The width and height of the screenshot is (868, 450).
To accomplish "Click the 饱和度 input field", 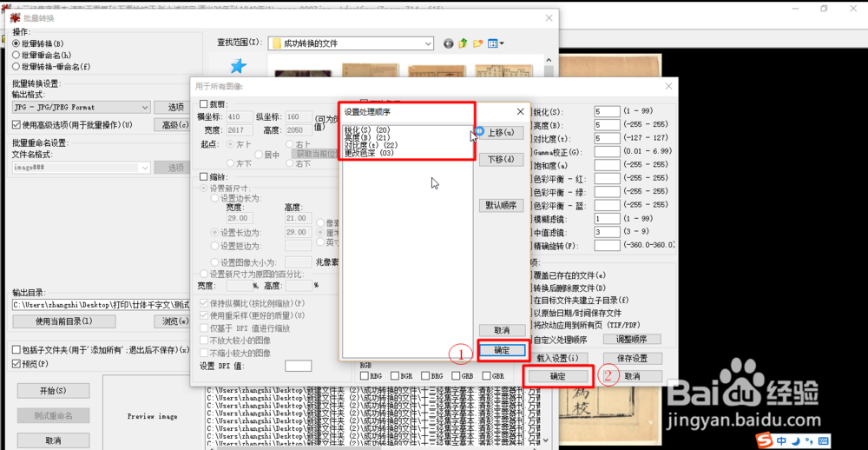I will [x=607, y=164].
